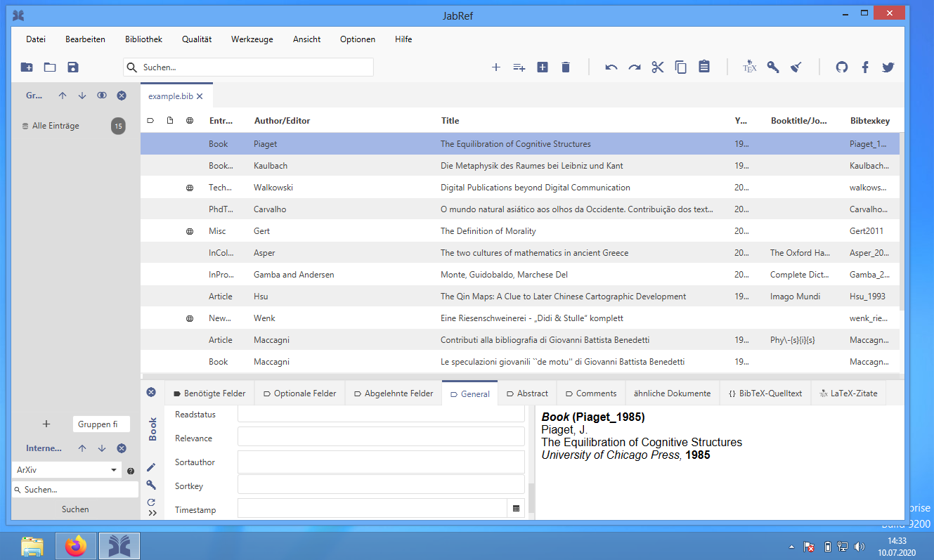The width and height of the screenshot is (934, 560).
Task: Open the Timestamp date picker icon
Action: tap(516, 509)
